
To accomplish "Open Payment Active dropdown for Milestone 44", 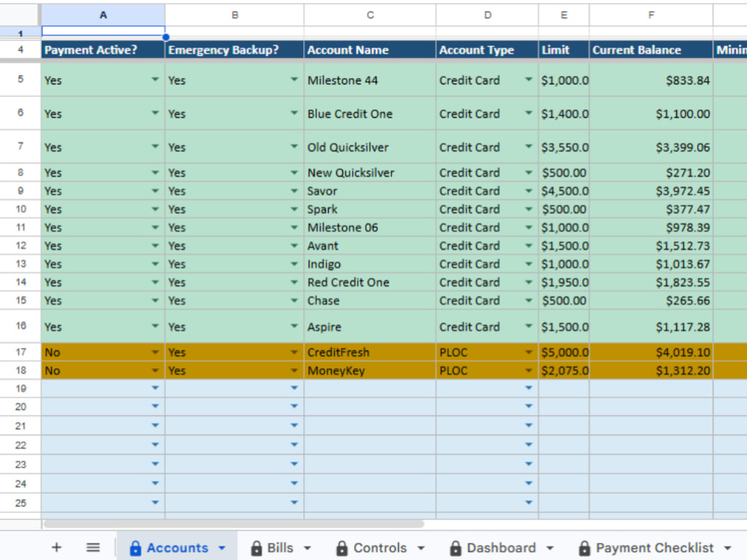I will (155, 79).
